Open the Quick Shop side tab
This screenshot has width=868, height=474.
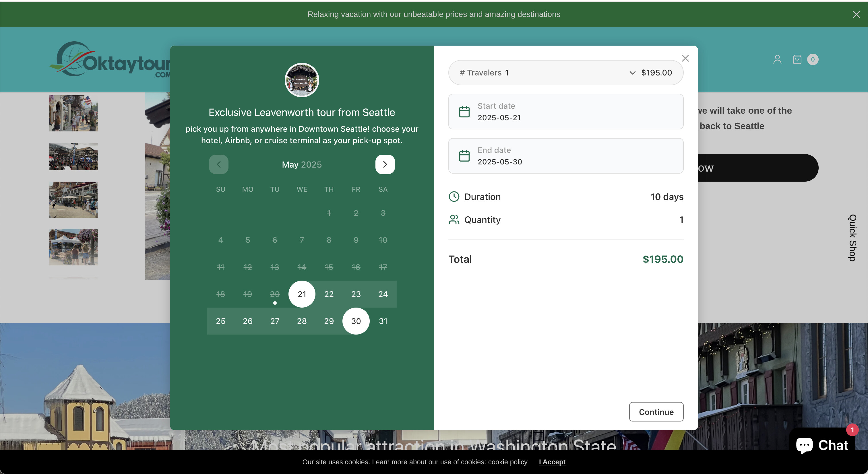pyautogui.click(x=852, y=238)
